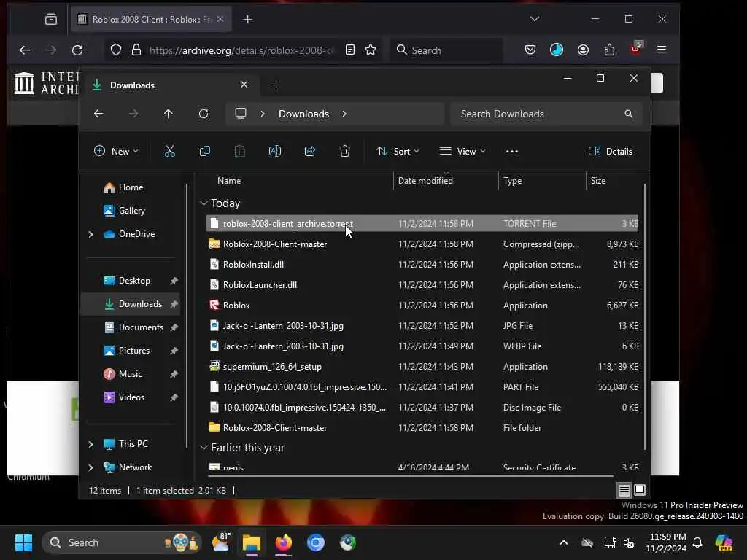Open Firefox Pocket save icon
The image size is (747, 560).
click(x=530, y=50)
